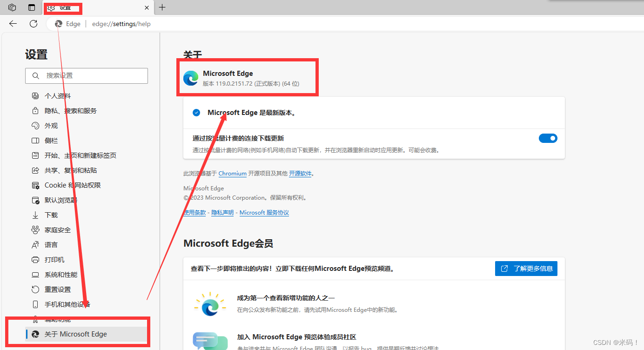Click the Microsoft Edge logo beside the version
This screenshot has width=644, height=350.
pyautogui.click(x=191, y=78)
